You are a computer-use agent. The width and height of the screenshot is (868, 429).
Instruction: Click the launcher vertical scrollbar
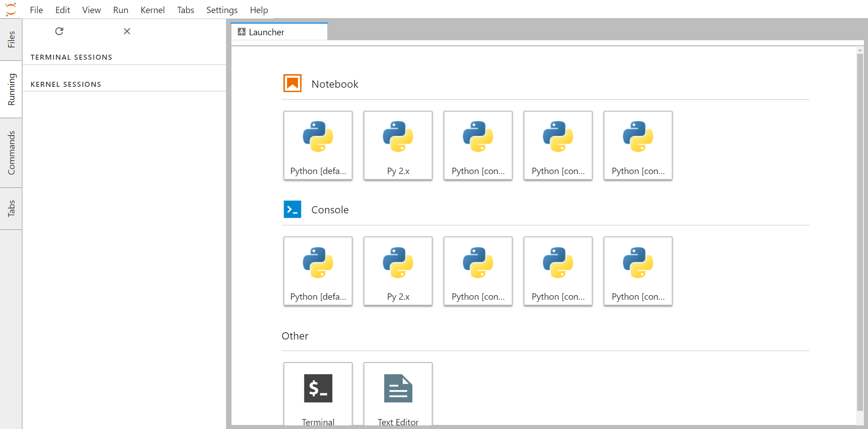click(x=860, y=233)
